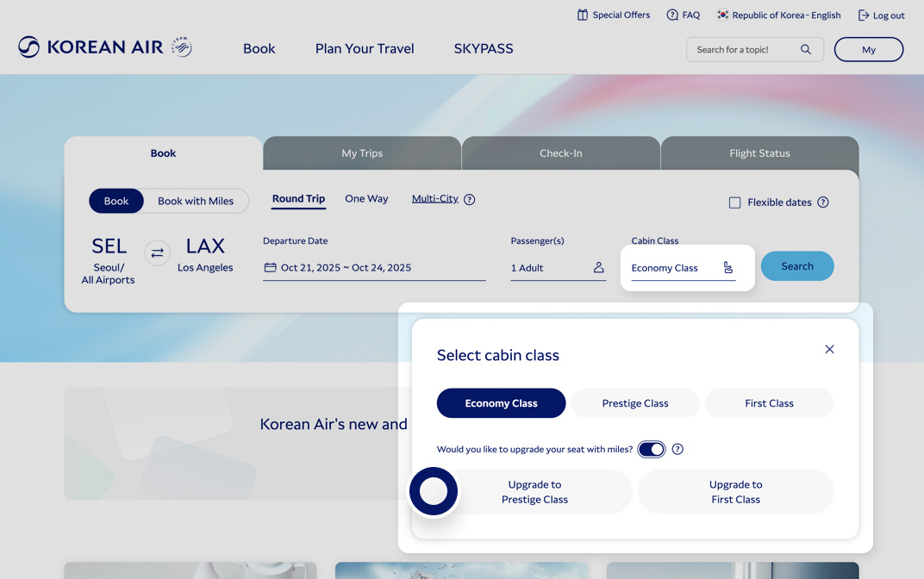Click the Departure Date field

374,268
